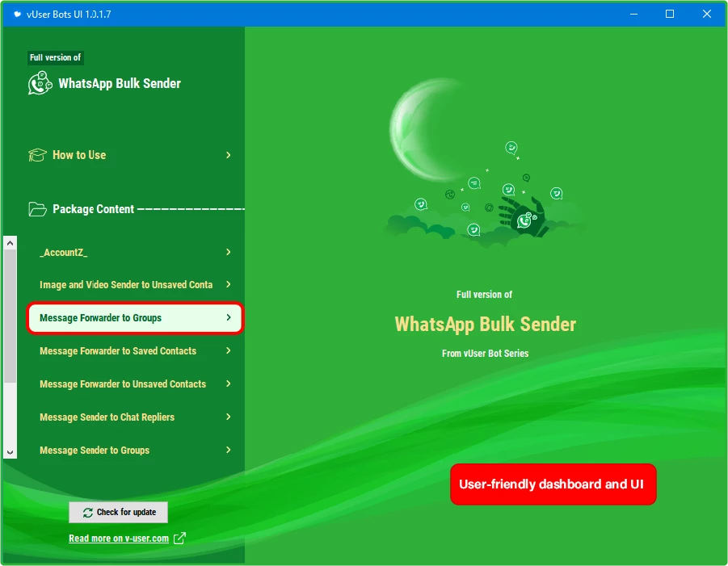Expand Message Forwarder to Groups chevron
Viewport: 728px width, 566px height.
pyautogui.click(x=228, y=317)
